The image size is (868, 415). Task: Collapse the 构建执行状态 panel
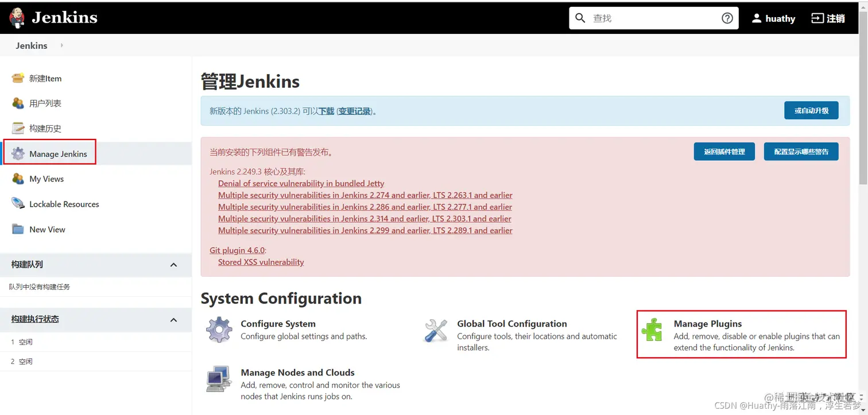pyautogui.click(x=174, y=319)
